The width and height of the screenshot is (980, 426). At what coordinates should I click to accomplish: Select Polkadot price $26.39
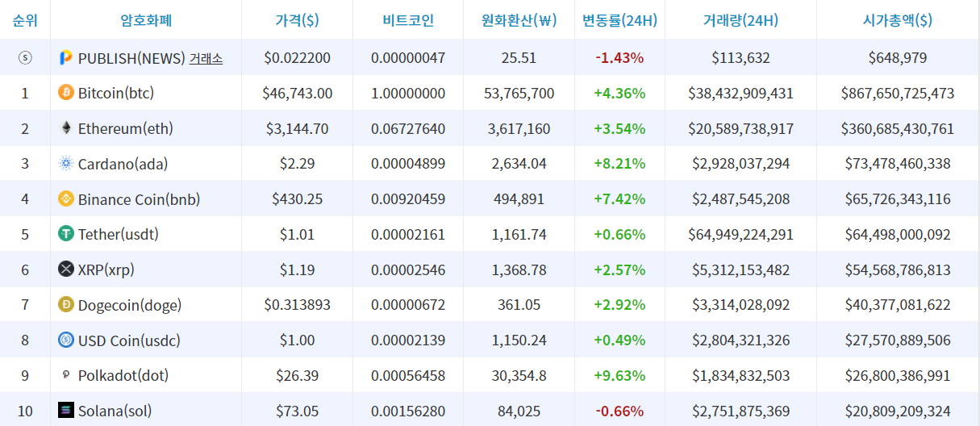pyautogui.click(x=297, y=375)
